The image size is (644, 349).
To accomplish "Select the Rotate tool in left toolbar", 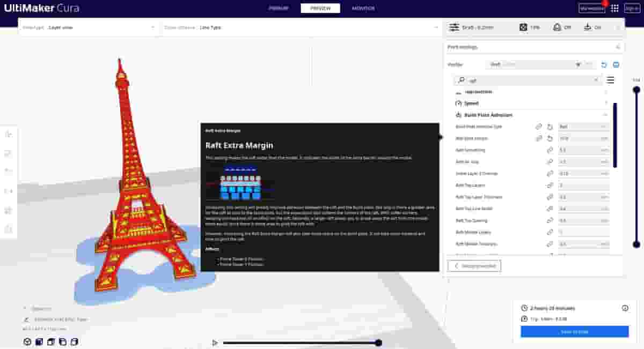I will pyautogui.click(x=9, y=172).
